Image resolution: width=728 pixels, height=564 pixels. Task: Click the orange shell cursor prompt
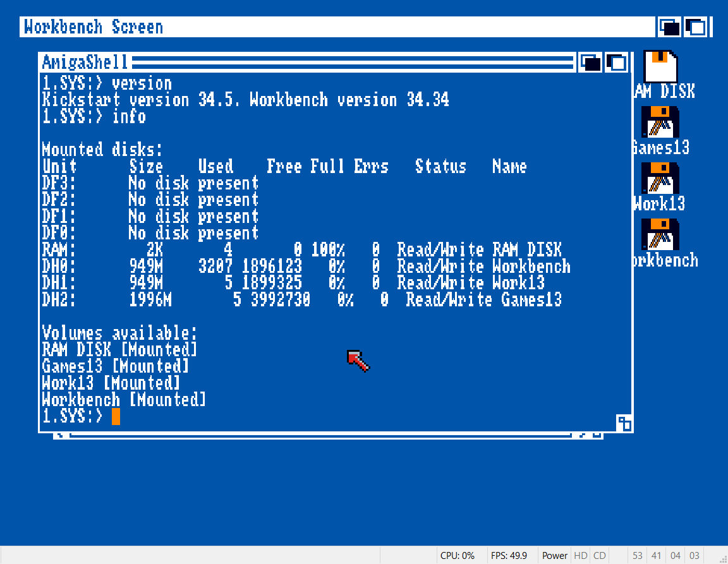point(116,416)
